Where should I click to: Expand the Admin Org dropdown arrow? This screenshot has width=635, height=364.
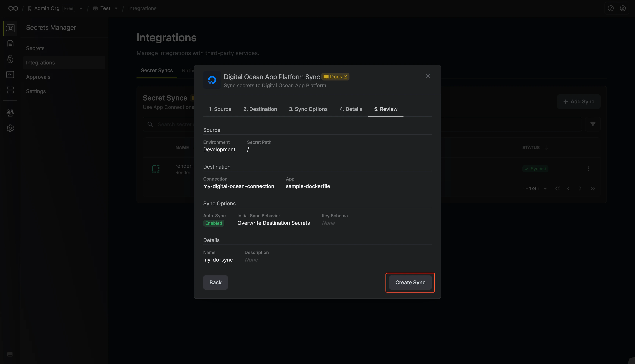(81, 8)
